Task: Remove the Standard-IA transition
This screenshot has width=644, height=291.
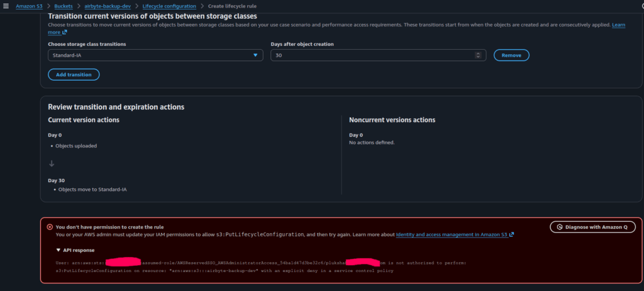Action: click(511, 55)
